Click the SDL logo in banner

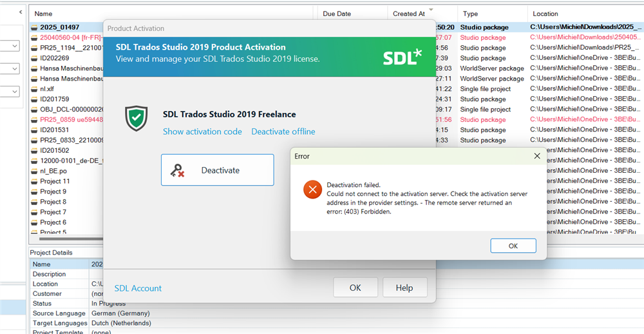402,57
